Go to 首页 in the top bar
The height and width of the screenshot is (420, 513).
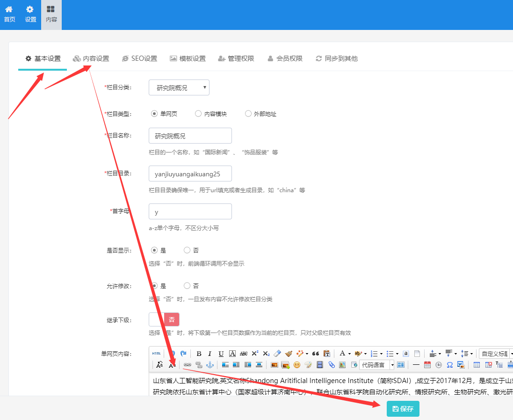pos(9,14)
